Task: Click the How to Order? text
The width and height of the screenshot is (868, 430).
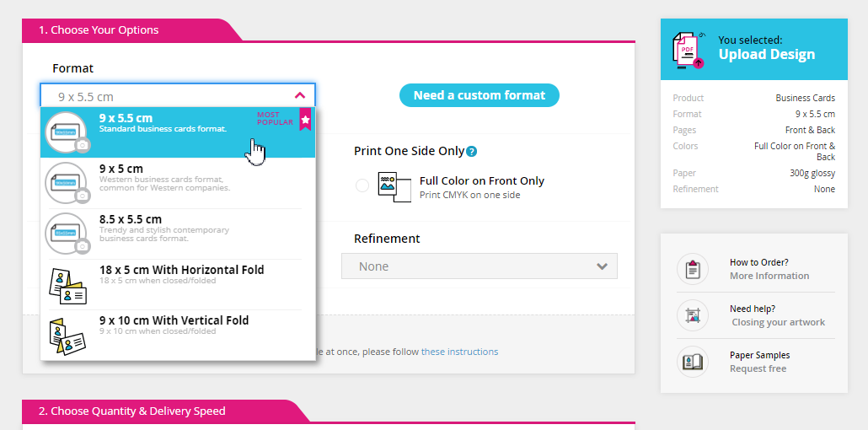Action: point(759,263)
